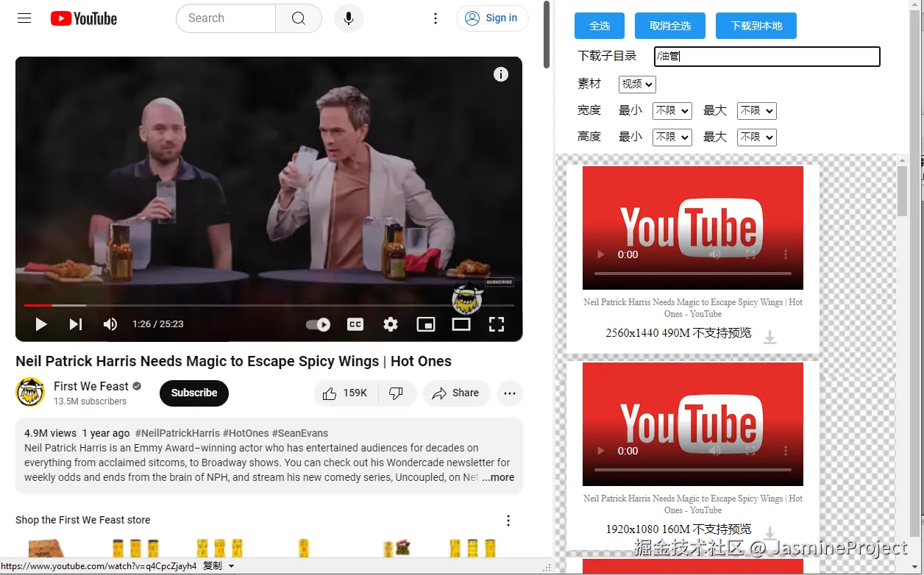
Task: Open 1920x1080 preview more options
Action: pos(786,451)
